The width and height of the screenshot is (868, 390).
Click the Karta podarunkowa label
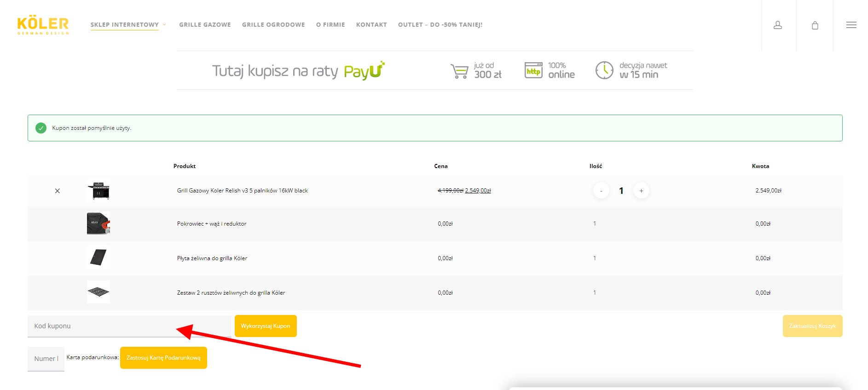93,357
